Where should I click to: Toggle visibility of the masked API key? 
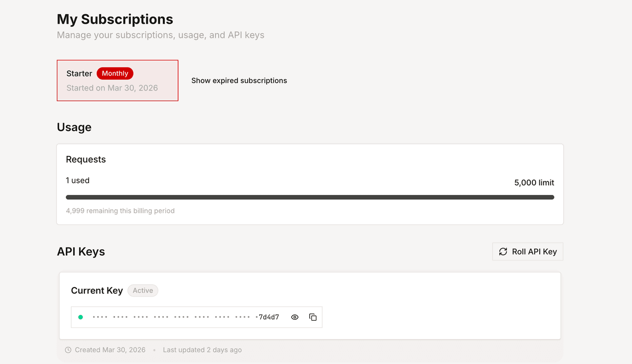click(x=294, y=317)
